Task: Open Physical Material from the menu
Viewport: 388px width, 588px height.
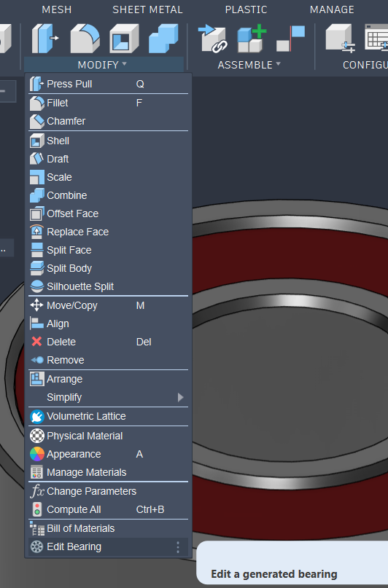Action: tap(108, 436)
